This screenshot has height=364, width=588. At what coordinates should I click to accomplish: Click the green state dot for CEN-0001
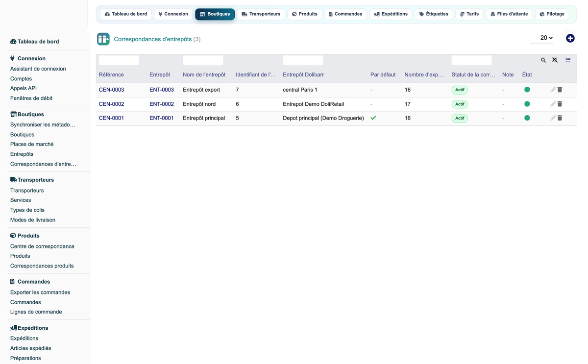pos(527,118)
